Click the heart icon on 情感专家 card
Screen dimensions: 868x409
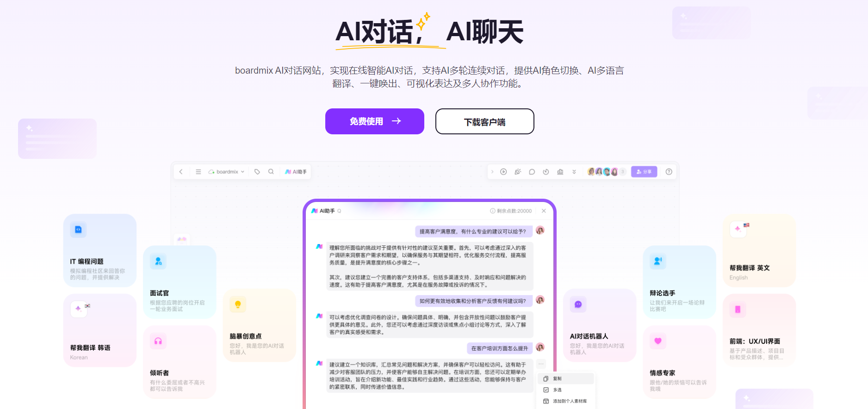coord(658,341)
